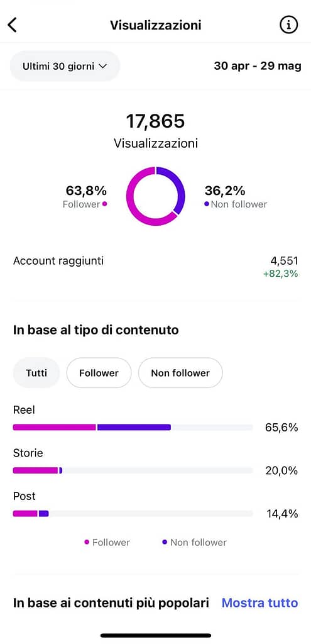Open the Ultimi 30 giorni dropdown
This screenshot has width=311, height=644.
pos(65,66)
